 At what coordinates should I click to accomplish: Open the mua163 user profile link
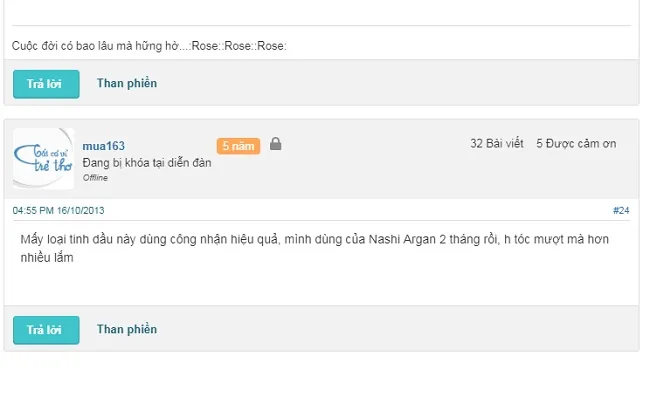[104, 146]
